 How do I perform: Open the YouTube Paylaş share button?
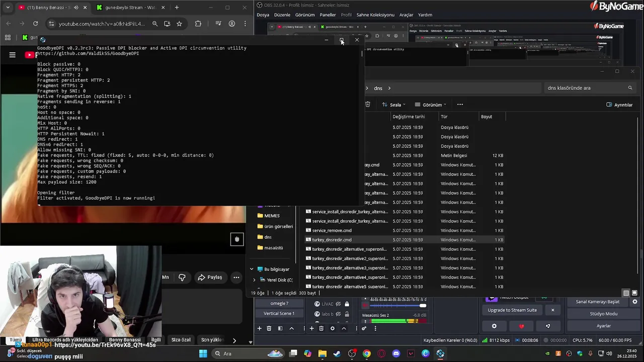click(210, 277)
